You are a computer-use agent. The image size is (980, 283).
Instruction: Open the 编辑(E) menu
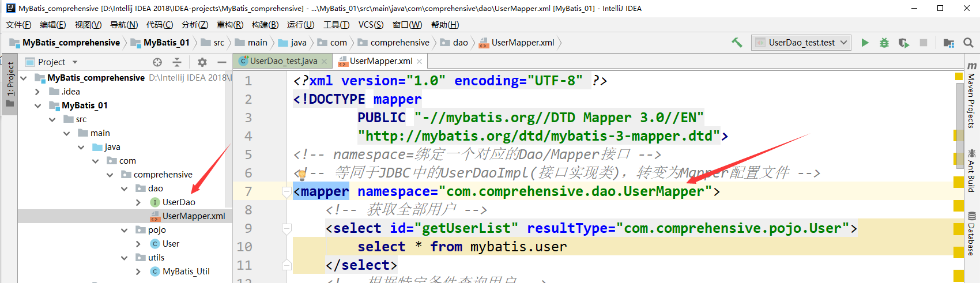(x=52, y=25)
